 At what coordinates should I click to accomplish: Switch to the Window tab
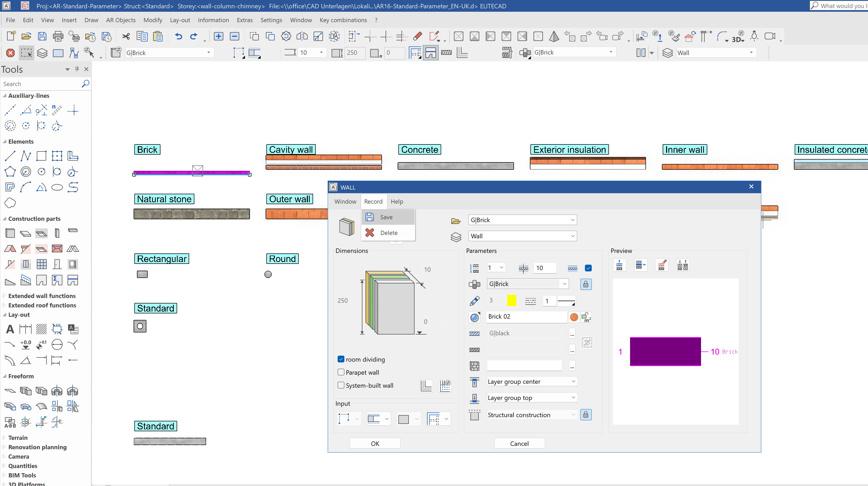click(x=345, y=201)
